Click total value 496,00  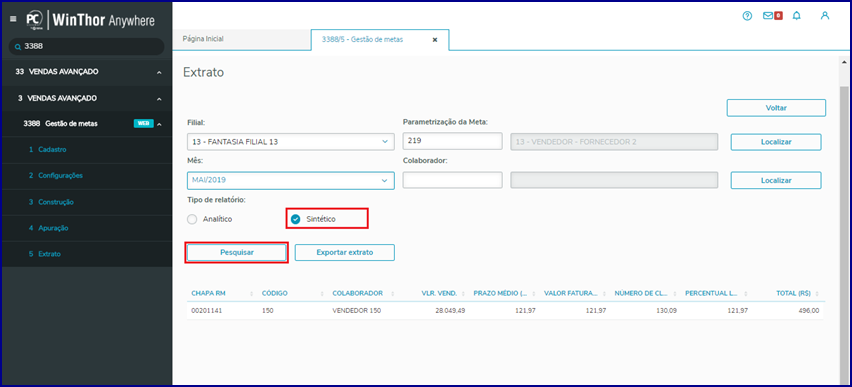(809, 311)
